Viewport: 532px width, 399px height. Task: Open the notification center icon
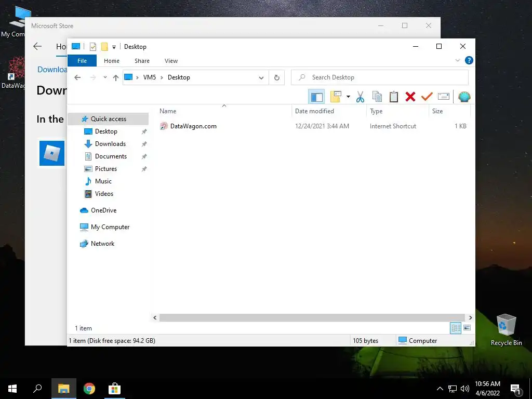point(515,389)
